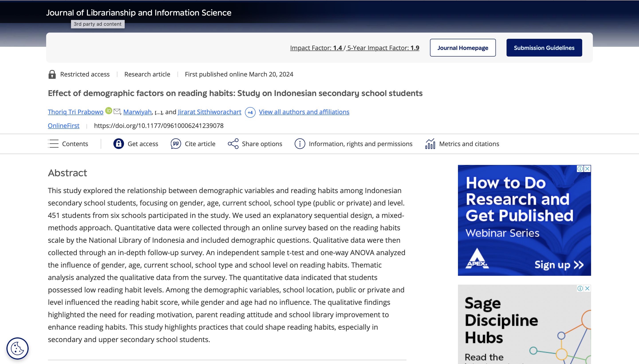The height and width of the screenshot is (364, 639).
Task: Open author Jirarat Sitthiworachart link
Action: pyautogui.click(x=209, y=112)
